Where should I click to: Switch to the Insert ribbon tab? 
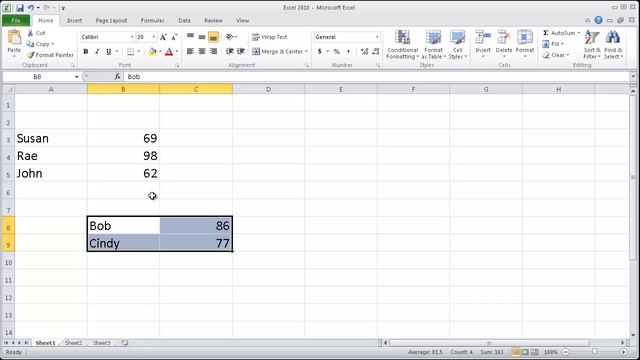[74, 20]
